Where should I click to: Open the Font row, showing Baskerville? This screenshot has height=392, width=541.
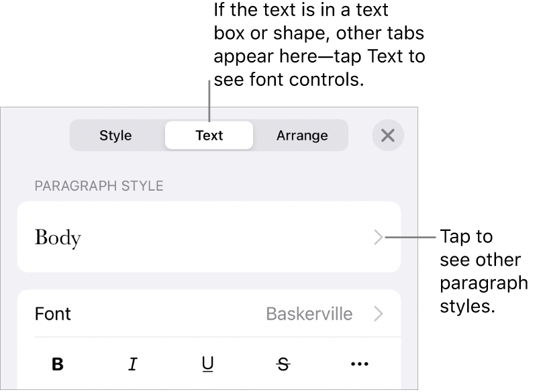click(x=209, y=313)
